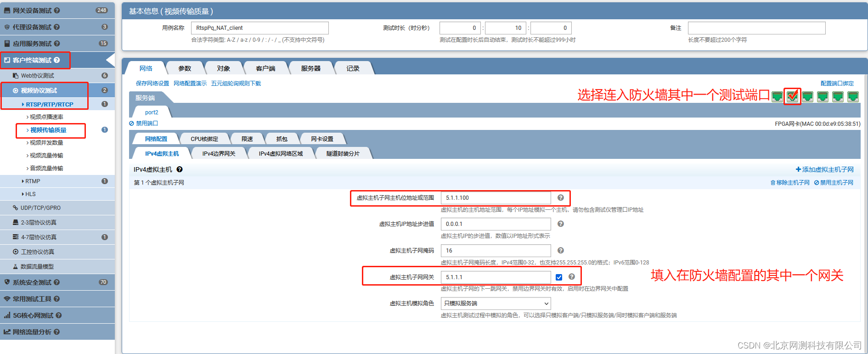Click 五元组轮询规则下载 link
This screenshot has height=354, width=868.
(x=236, y=84)
